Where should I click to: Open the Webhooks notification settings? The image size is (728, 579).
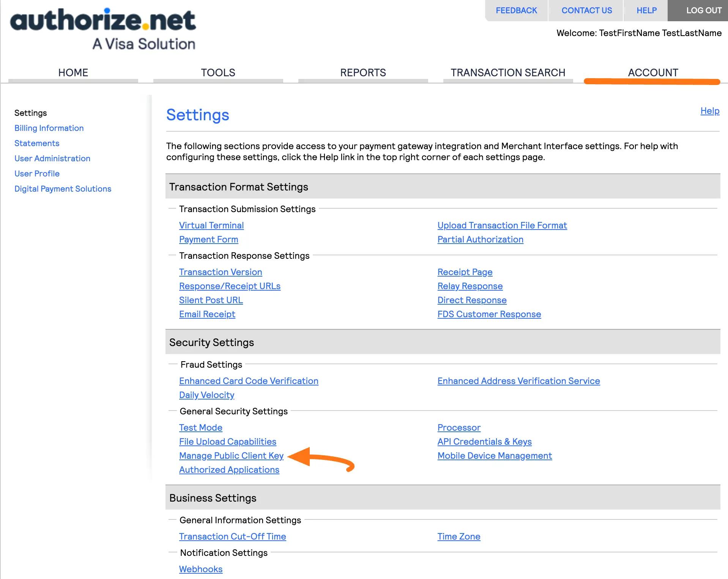point(200,569)
